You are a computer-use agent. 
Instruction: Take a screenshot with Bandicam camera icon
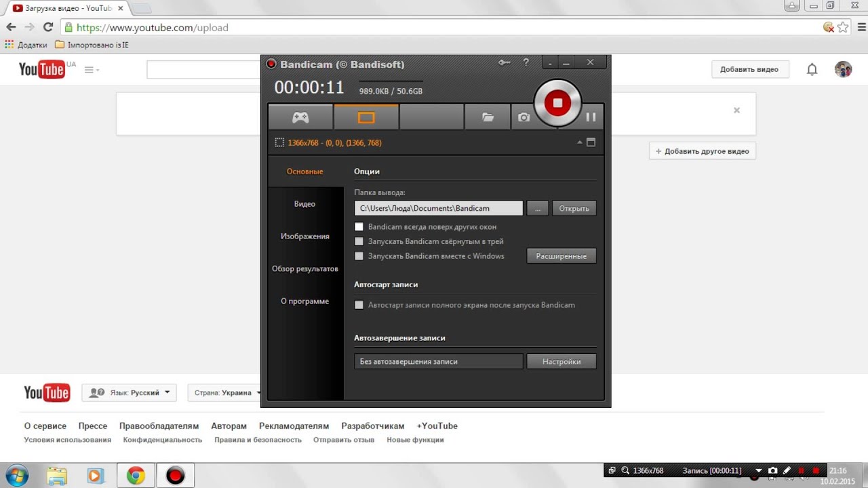coord(524,117)
